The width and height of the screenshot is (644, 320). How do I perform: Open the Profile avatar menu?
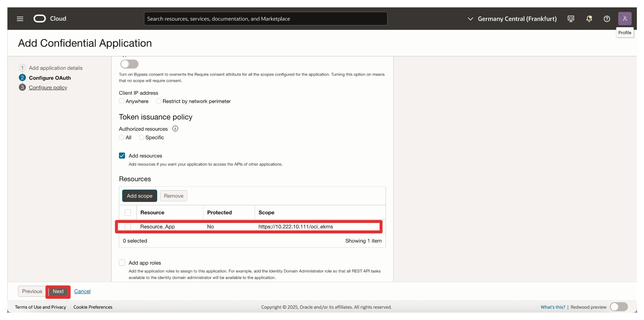624,18
